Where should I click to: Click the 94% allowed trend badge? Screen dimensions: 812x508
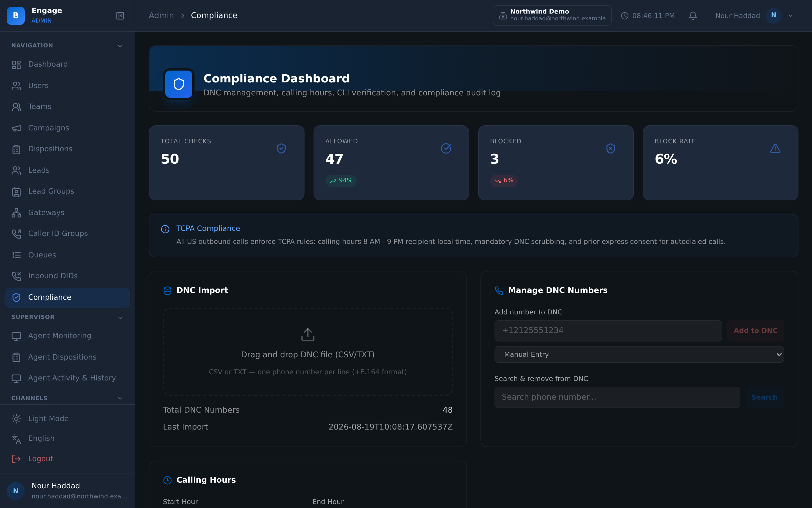tap(341, 181)
